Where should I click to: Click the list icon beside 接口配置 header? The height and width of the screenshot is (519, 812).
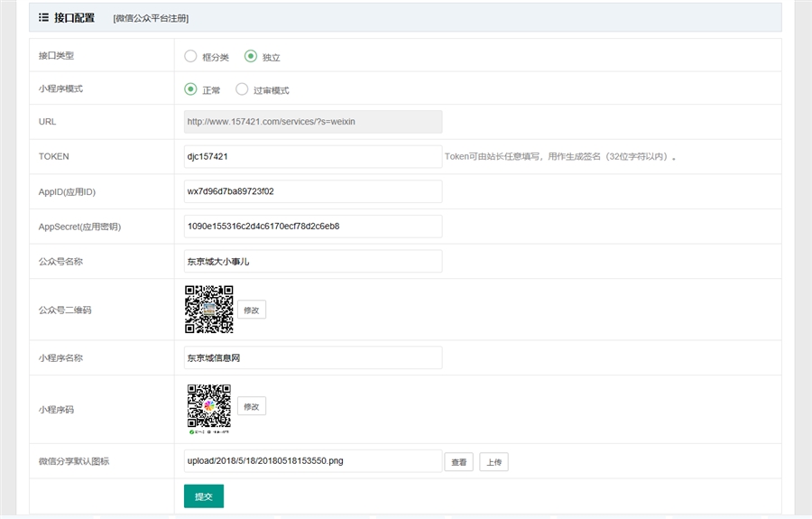click(x=43, y=17)
